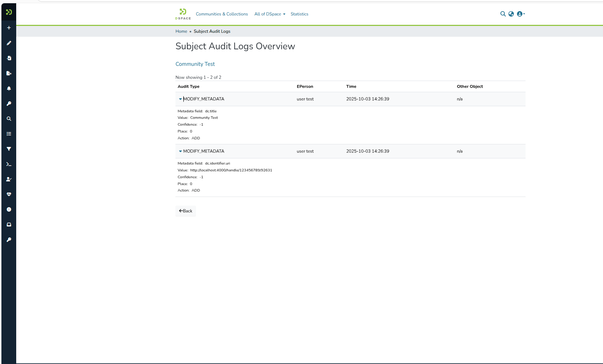The image size is (603, 364).
Task: Open the globe language switcher icon
Action: point(511,14)
